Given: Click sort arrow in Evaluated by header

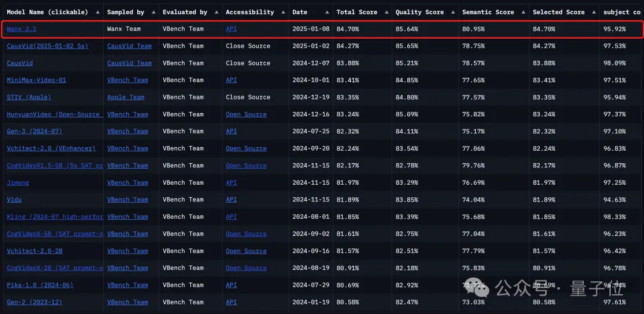Looking at the screenshot, I should pyautogui.click(x=217, y=12).
